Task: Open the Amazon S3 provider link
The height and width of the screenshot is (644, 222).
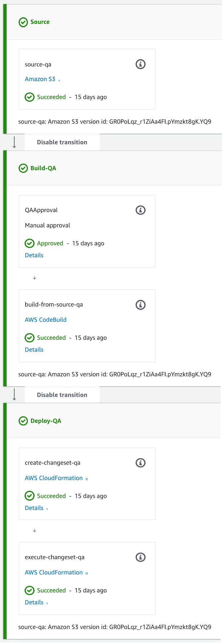Action: point(40,79)
